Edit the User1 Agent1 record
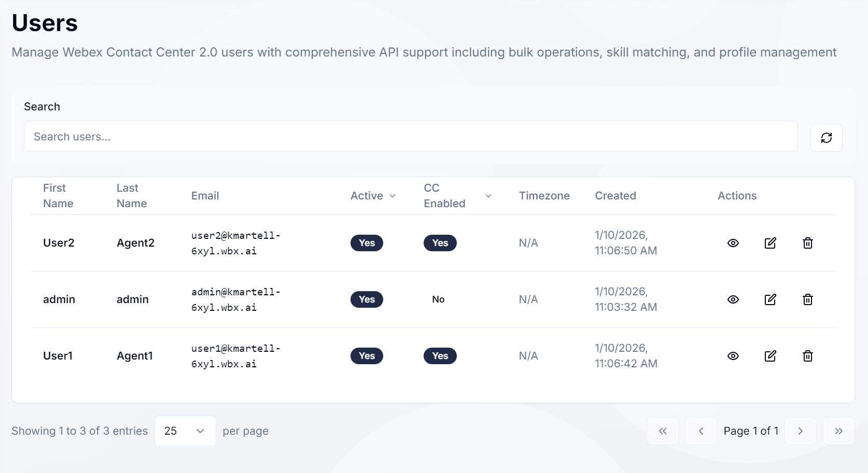868x473 pixels. click(x=770, y=356)
